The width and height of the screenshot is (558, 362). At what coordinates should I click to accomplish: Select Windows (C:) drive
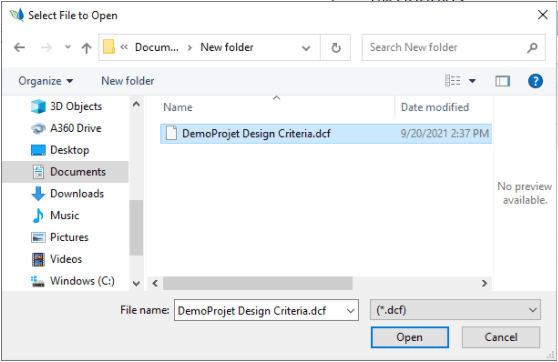point(73,281)
